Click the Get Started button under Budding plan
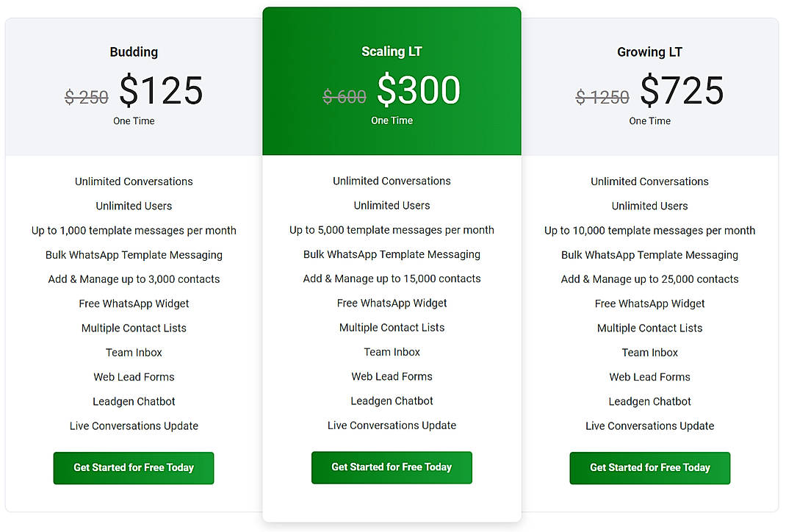 (133, 468)
